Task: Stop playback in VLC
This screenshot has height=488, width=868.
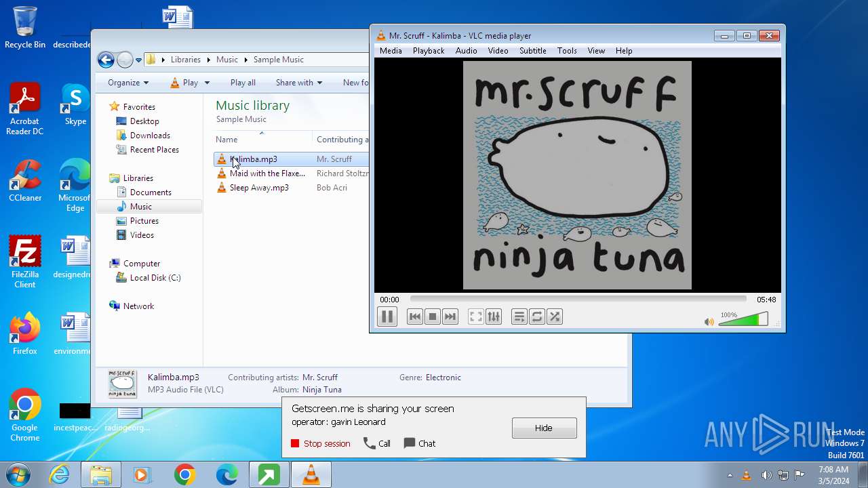Action: pos(433,317)
